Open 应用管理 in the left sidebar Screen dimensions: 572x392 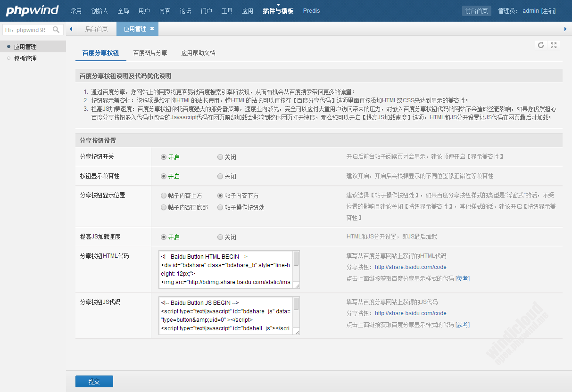click(x=33, y=47)
